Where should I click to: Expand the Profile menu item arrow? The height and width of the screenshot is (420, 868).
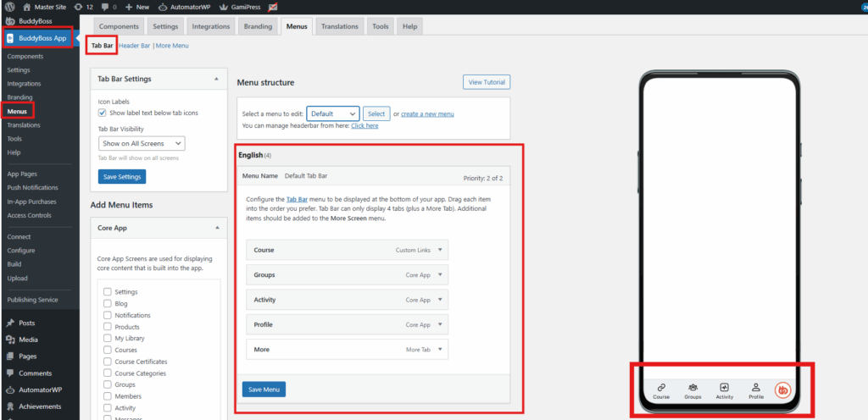(440, 324)
